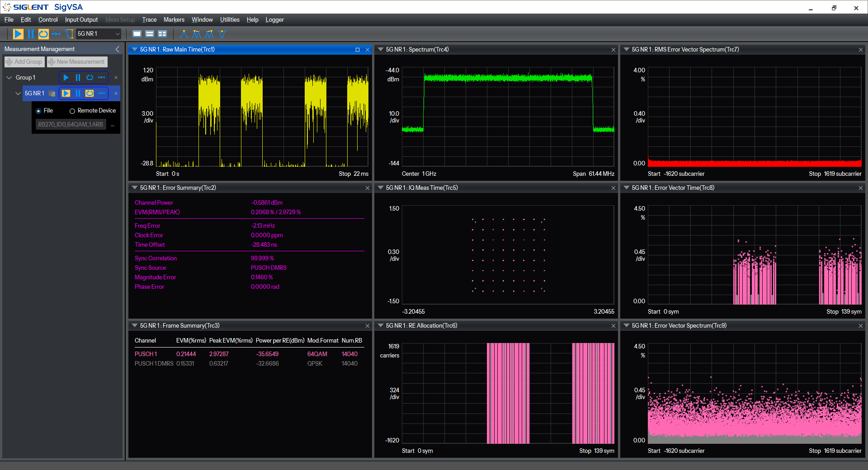Pause the 5G NR 1 measurement row
Screen dimensions: 868x470
[x=78, y=94]
